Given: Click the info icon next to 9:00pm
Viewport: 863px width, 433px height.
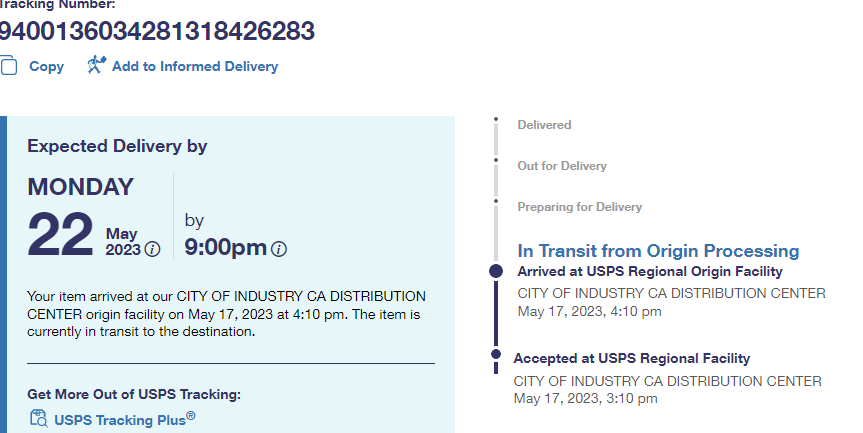Looking at the screenshot, I should click(x=279, y=249).
